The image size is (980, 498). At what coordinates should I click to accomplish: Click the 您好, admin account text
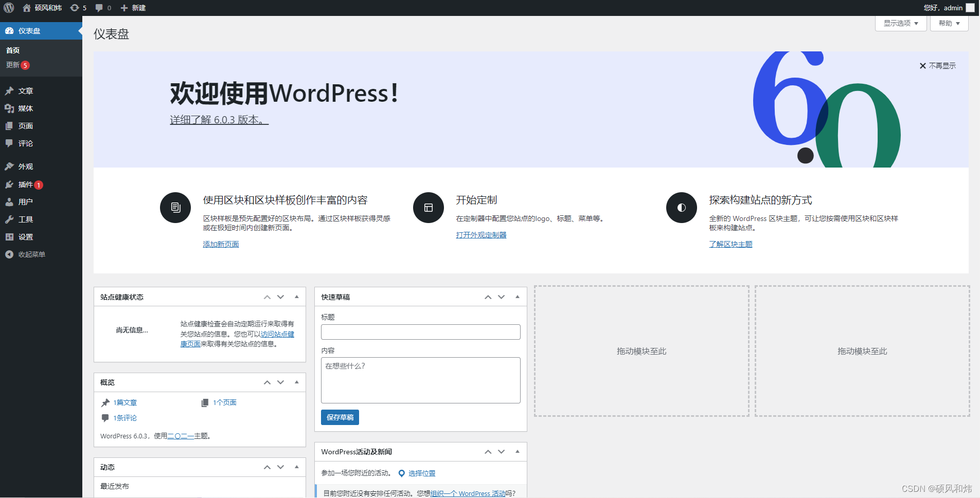943,8
